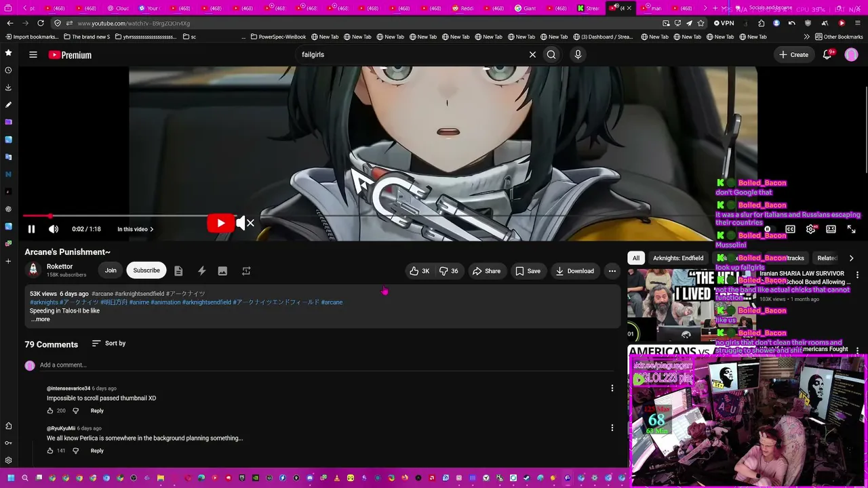Viewport: 868px width, 488px height.
Task: Go to YouTube Premium home logo
Action: pyautogui.click(x=70, y=55)
